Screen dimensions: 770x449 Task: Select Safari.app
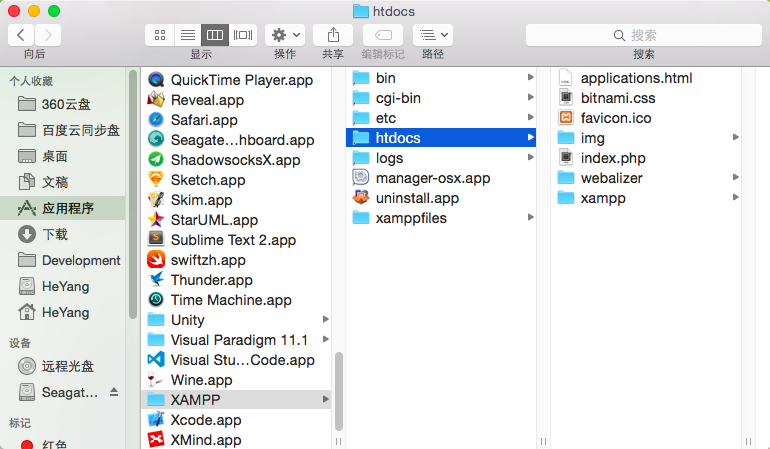click(x=238, y=120)
